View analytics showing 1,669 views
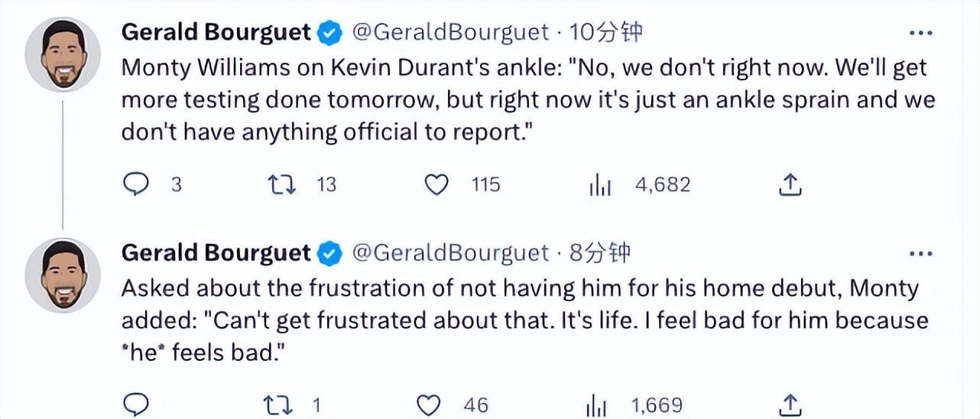Screen dimensions: 980x419 [x=596, y=405]
